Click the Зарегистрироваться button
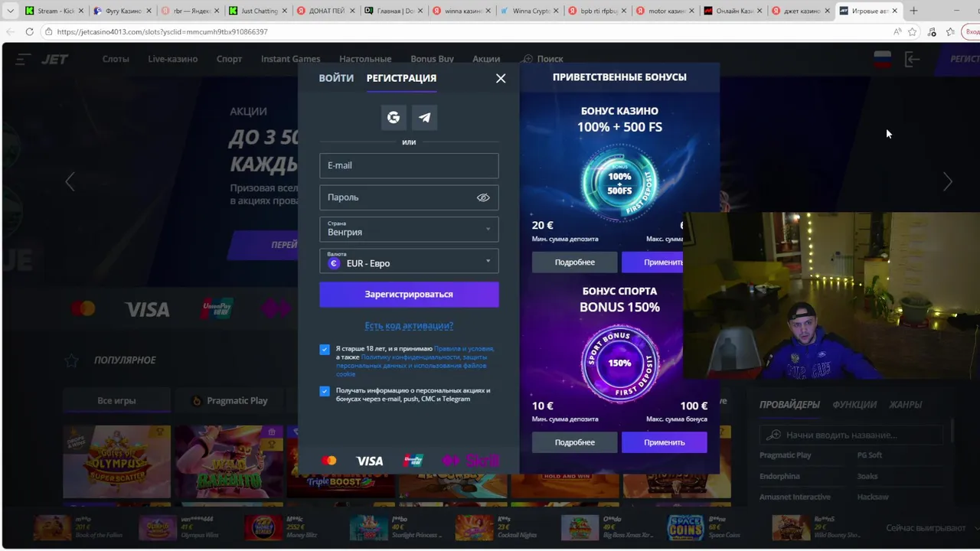Screen dimensions: 980x551 coord(409,294)
